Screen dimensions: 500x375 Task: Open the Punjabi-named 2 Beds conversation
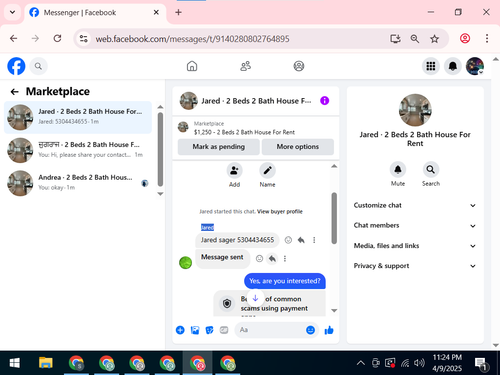pyautogui.click(x=78, y=150)
